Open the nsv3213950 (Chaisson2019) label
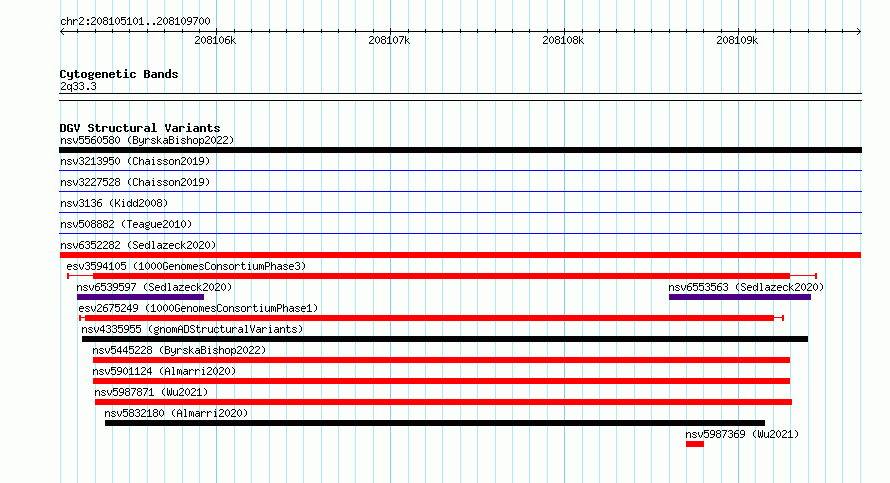The image size is (890, 483). tap(135, 161)
